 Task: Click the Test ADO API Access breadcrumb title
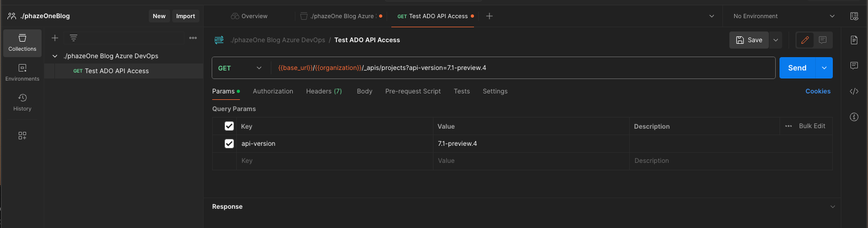click(x=367, y=40)
